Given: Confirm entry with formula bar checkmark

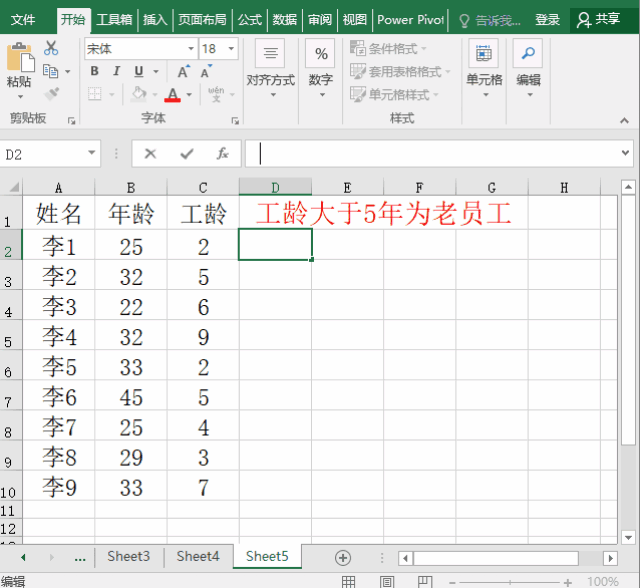Looking at the screenshot, I should [187, 153].
